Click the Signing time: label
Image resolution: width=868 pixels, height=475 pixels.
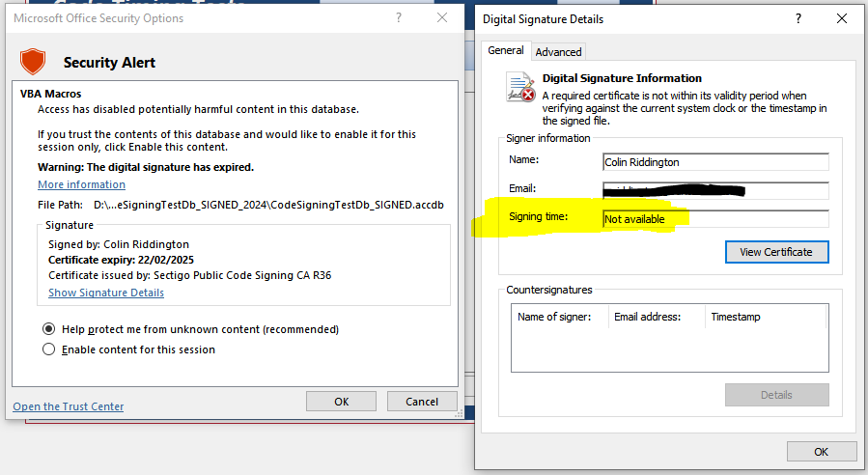538,216
